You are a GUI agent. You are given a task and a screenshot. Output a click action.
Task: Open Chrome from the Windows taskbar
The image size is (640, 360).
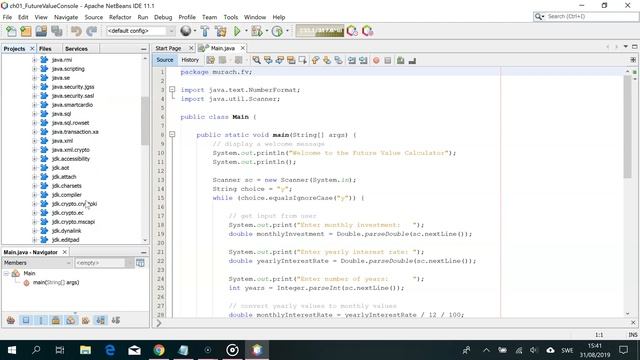(159, 350)
